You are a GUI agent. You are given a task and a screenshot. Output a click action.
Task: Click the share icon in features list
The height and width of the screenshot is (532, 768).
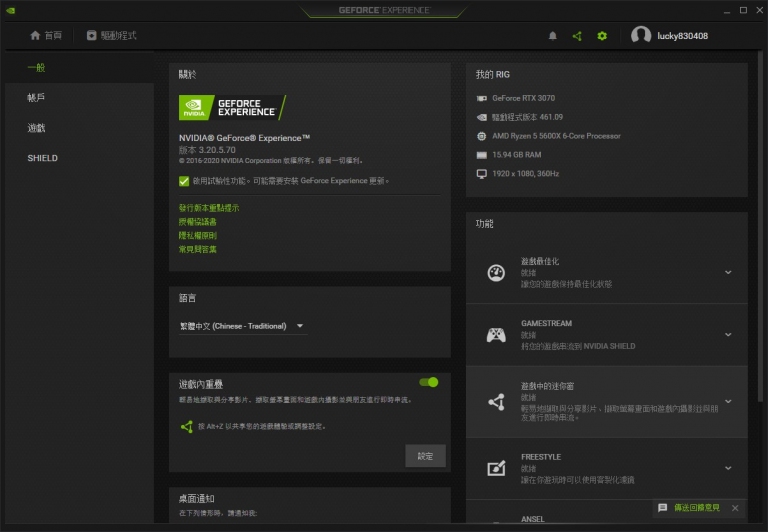coord(496,402)
